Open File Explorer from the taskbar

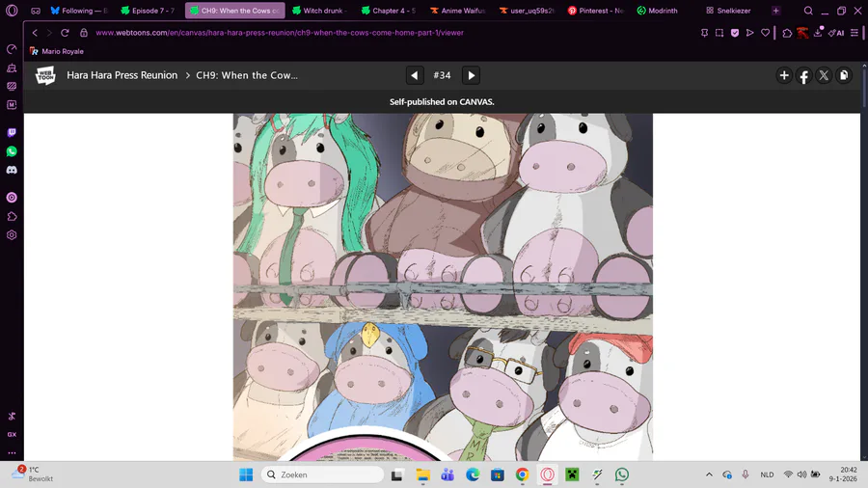423,474
